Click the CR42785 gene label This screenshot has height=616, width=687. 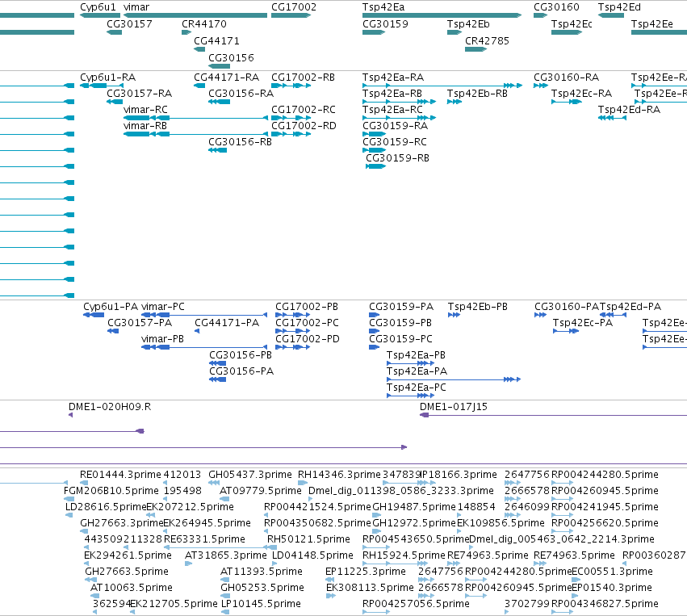coord(487,40)
